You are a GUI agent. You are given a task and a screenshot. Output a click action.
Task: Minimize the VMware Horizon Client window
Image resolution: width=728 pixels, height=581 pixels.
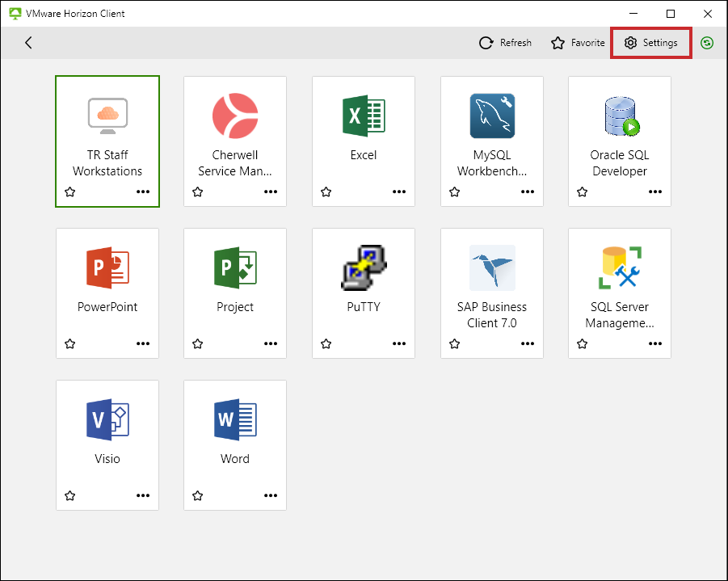(x=633, y=14)
